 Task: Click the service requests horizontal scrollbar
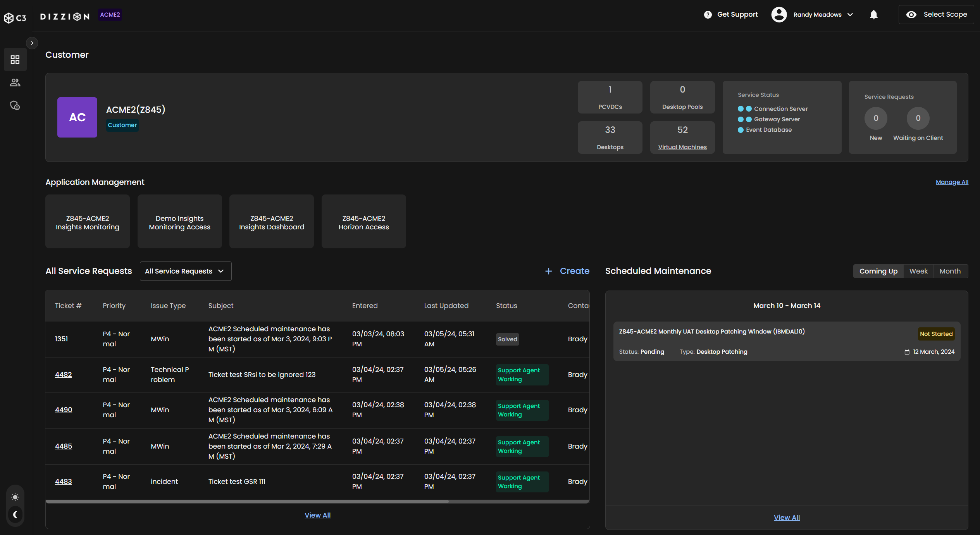pyautogui.click(x=247, y=501)
